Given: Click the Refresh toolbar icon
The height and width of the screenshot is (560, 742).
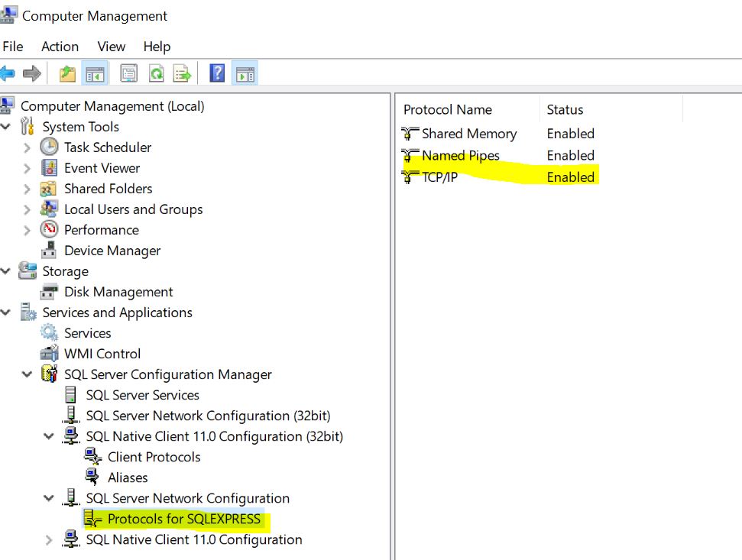Looking at the screenshot, I should [x=156, y=73].
